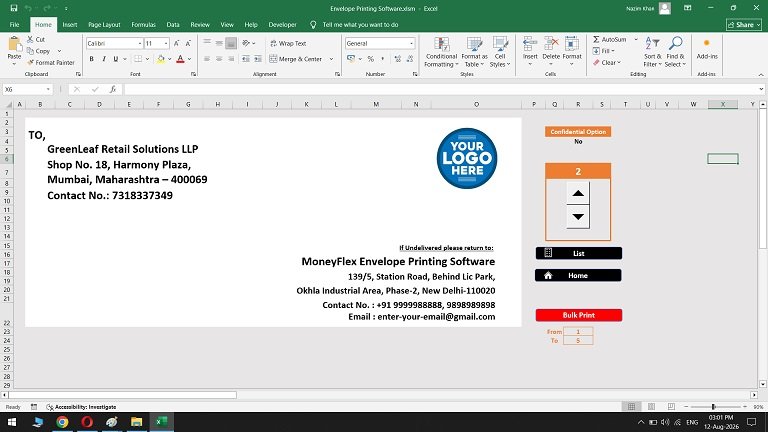This screenshot has width=768, height=432.
Task: Open the font color dropdown arrow
Action: click(190, 59)
